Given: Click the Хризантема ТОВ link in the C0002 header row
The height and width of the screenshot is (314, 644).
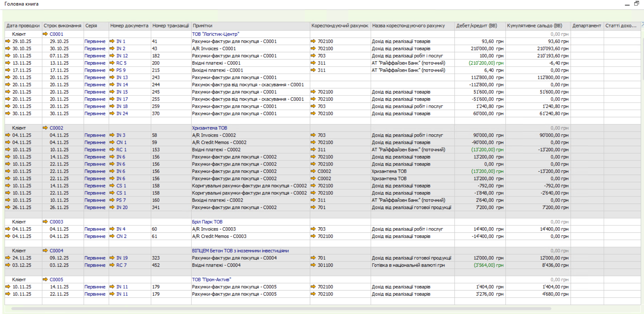Looking at the screenshot, I should [x=209, y=128].
